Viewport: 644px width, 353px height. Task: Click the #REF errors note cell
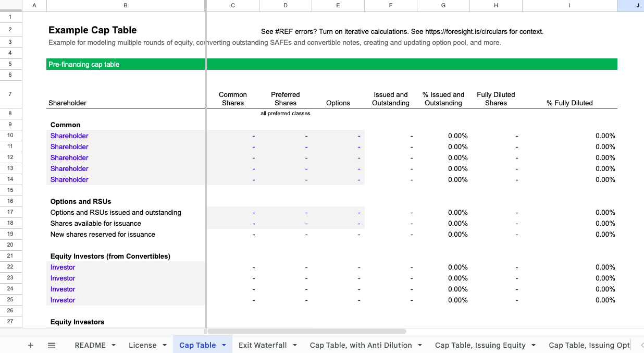[402, 32]
